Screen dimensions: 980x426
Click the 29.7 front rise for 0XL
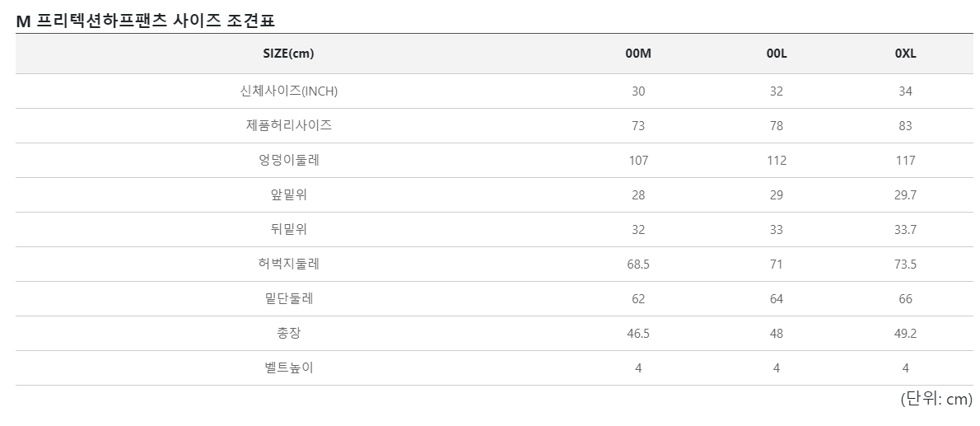[x=905, y=195]
